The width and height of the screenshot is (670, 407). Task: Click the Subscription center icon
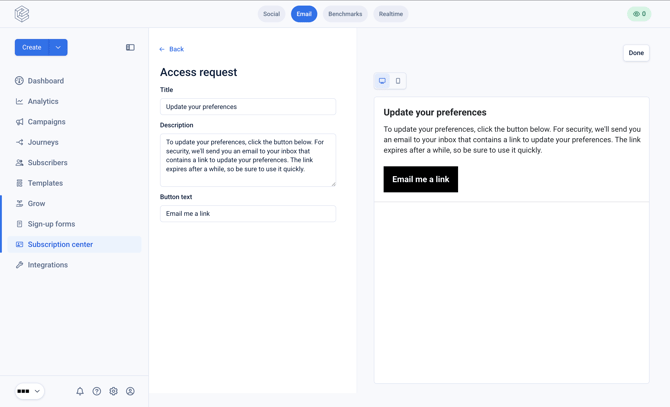[19, 244]
